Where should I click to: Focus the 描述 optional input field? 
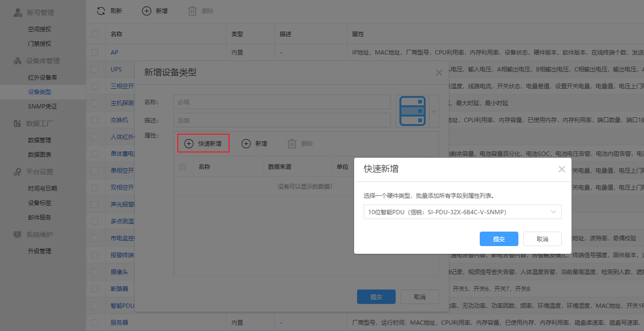pos(282,120)
